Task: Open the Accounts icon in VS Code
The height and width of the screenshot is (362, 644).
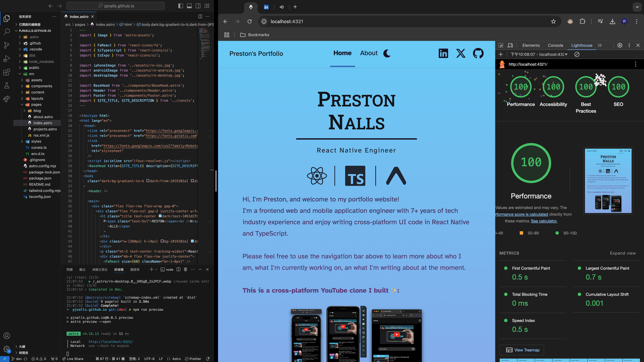Action: pos(7,336)
